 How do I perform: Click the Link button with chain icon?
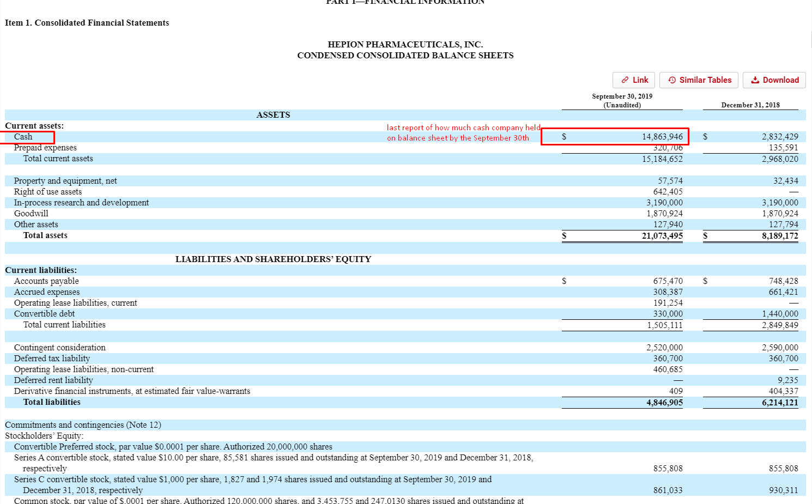click(x=634, y=80)
